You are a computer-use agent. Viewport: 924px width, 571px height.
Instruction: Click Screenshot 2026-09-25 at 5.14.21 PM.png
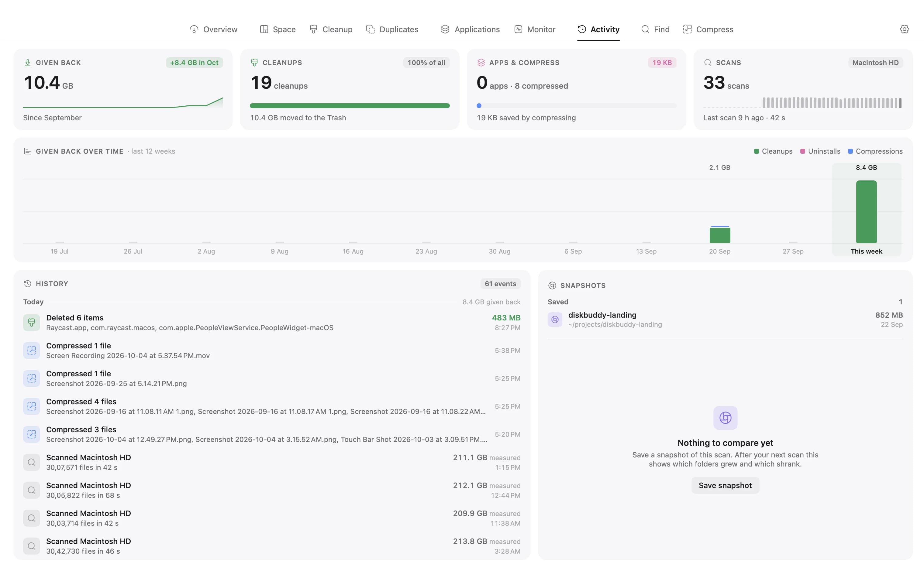click(116, 383)
